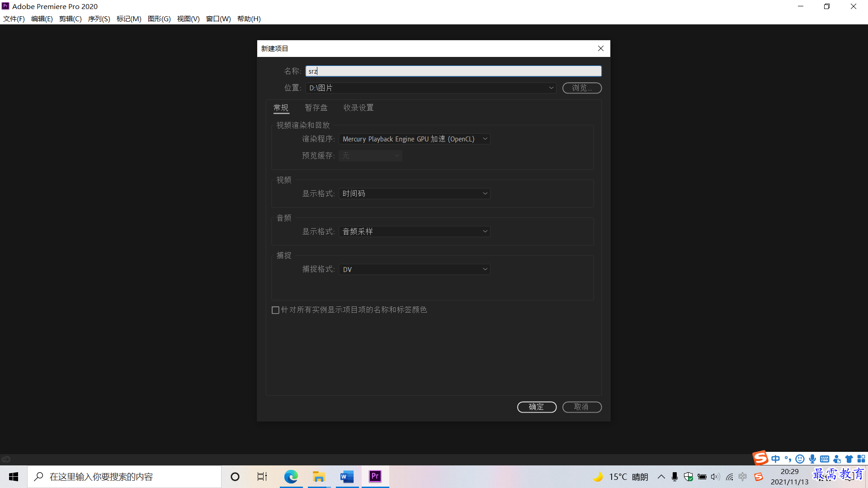The height and width of the screenshot is (488, 868).
Task: Click the Sogou input logo on the floating bar
Action: 760,458
